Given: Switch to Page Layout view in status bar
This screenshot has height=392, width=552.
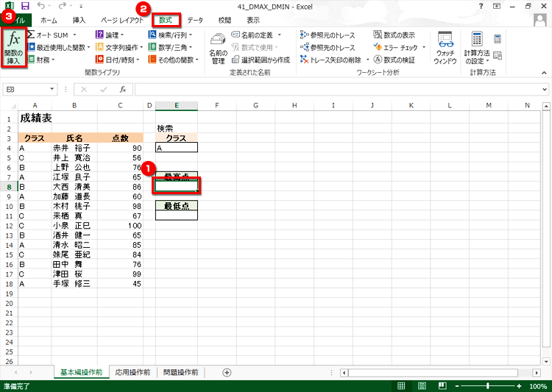Looking at the screenshot, I should click(422, 385).
